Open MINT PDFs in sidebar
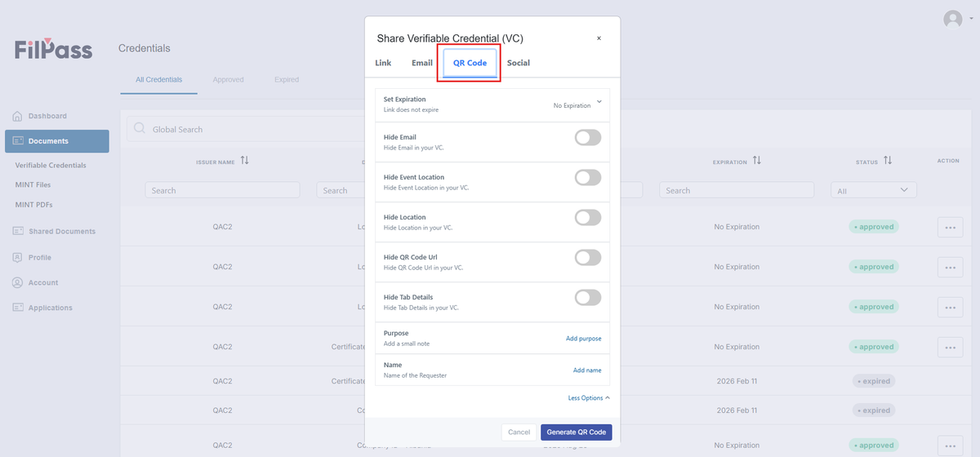Image resolution: width=980 pixels, height=457 pixels. [x=33, y=205]
